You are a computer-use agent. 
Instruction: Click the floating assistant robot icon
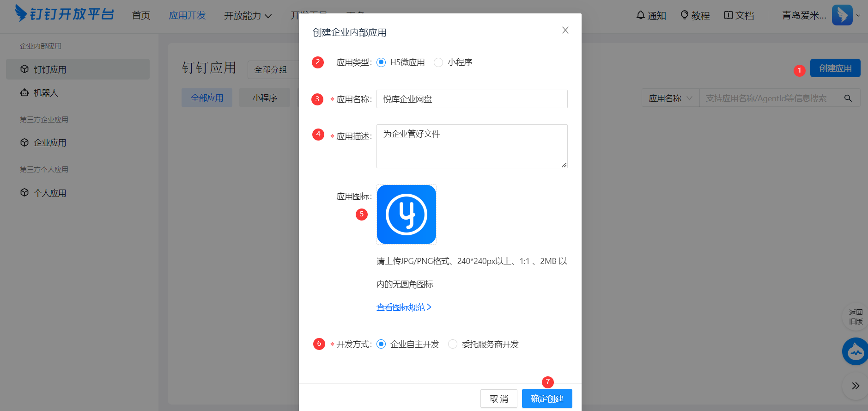[855, 352]
